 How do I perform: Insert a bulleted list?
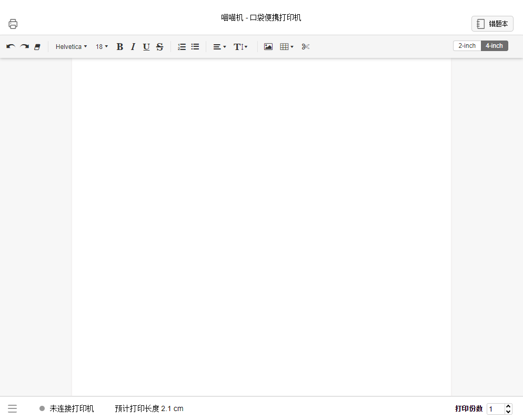point(195,47)
